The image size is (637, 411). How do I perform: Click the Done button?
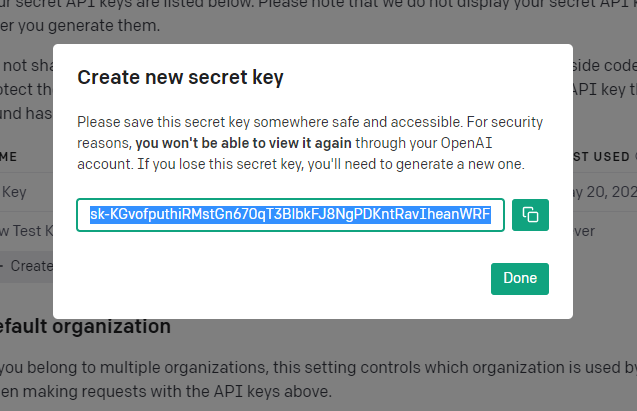(520, 279)
